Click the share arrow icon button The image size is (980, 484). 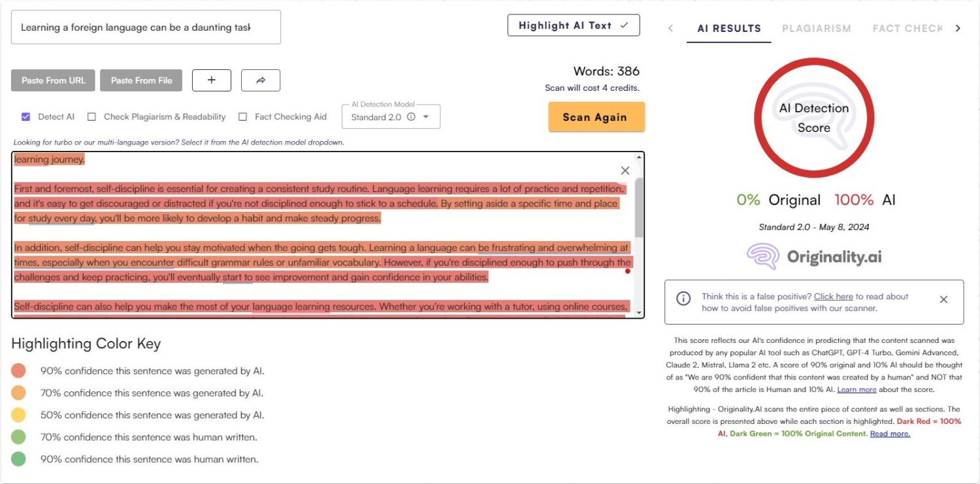pyautogui.click(x=260, y=80)
